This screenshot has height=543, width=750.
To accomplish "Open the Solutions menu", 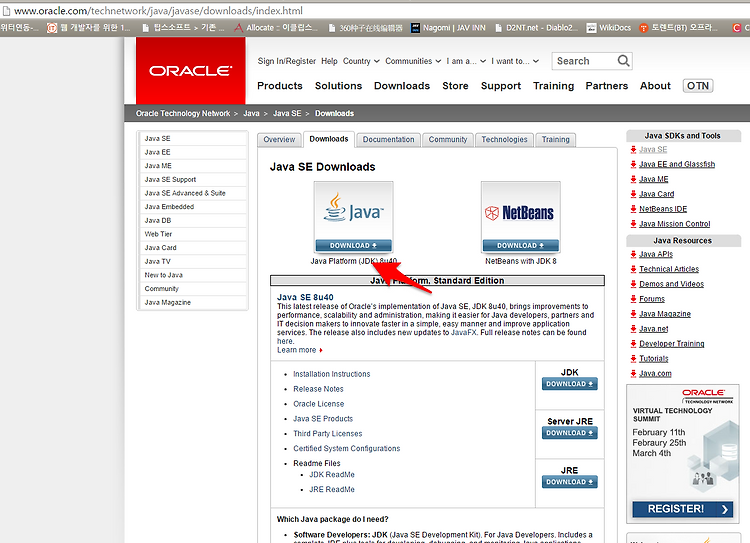I will pos(338,86).
